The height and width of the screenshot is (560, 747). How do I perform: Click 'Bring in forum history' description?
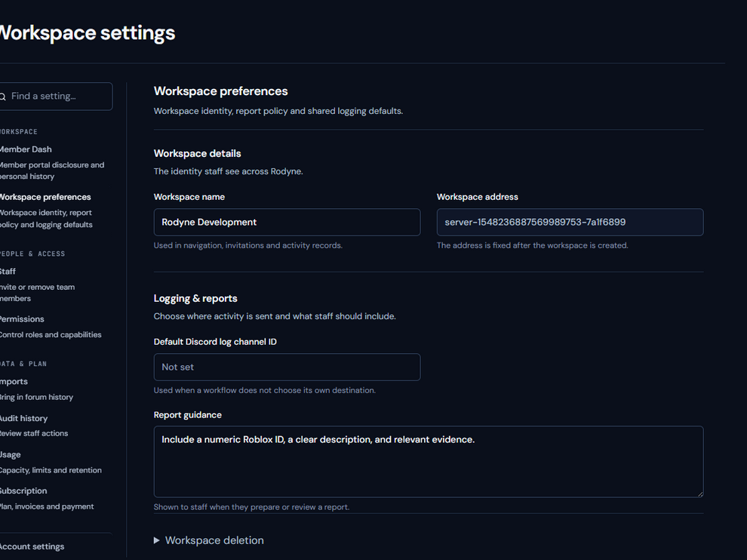36,397
